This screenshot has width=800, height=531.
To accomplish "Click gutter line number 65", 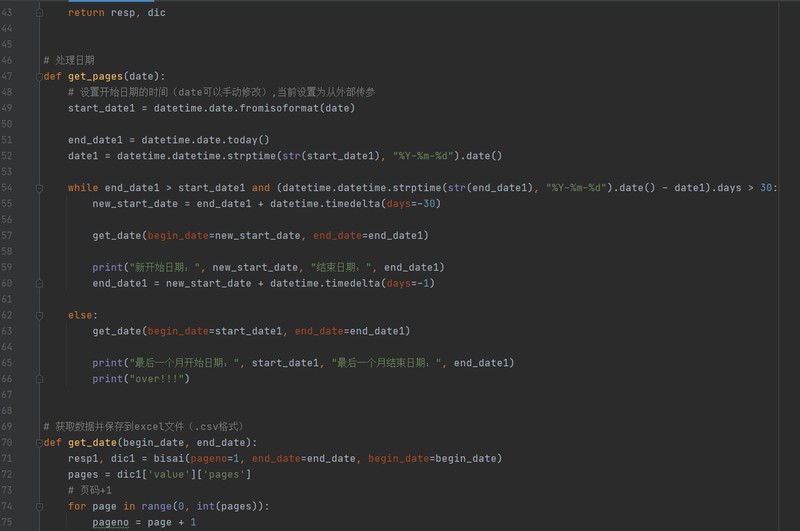I will (7, 363).
